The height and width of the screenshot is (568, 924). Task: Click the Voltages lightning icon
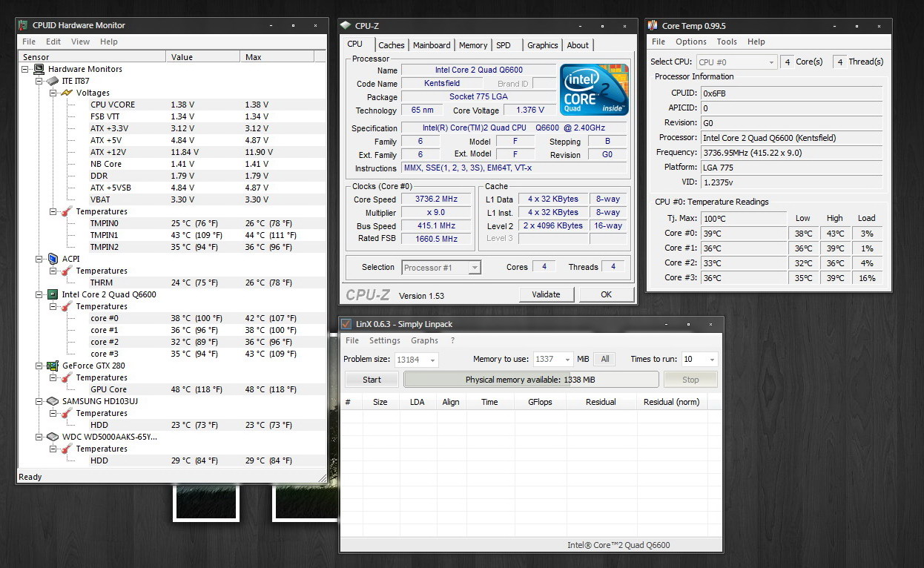tap(66, 93)
